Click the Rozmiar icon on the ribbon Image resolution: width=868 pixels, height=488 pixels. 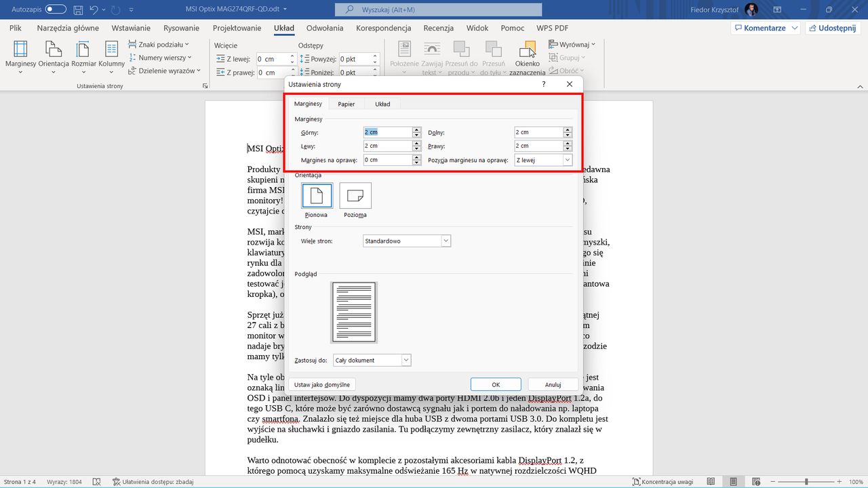(x=82, y=56)
